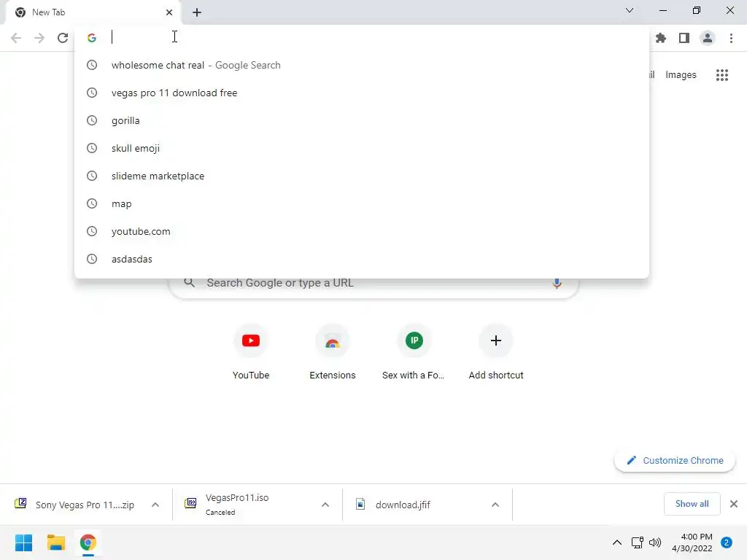Choose the map suggestion
The height and width of the screenshot is (560, 747).
[x=362, y=203]
